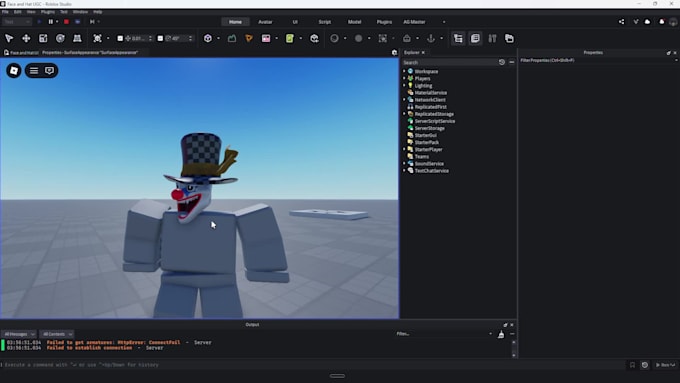Open the Tools sliders panel icon

coord(492,39)
